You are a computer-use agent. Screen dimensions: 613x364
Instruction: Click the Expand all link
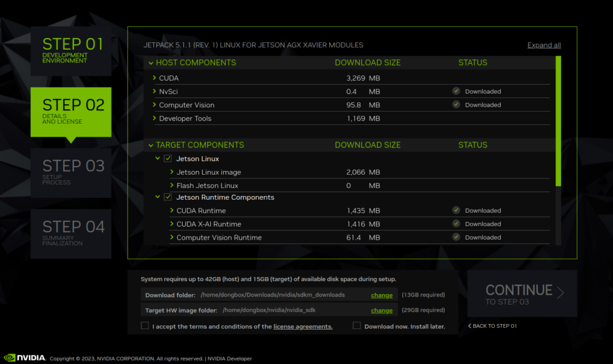(544, 45)
